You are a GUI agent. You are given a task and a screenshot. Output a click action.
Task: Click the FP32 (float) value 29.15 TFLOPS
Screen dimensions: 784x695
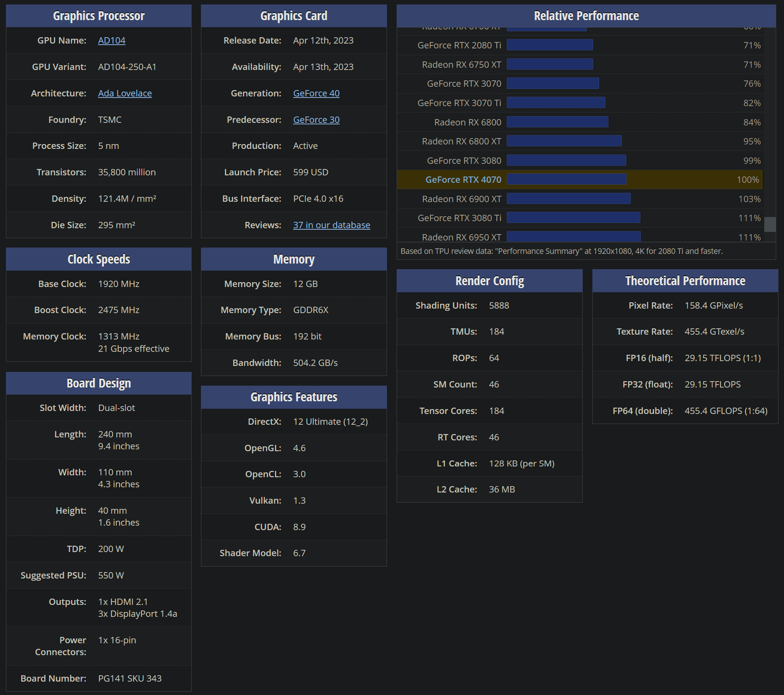point(713,384)
